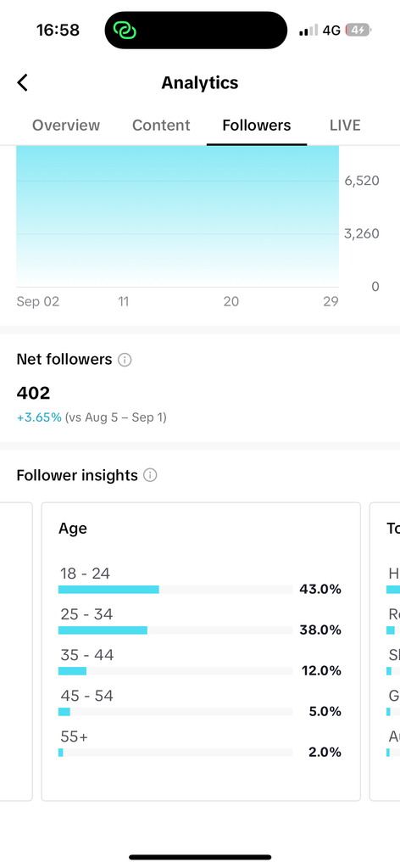Open the Net followers info icon
400x868 pixels.
125,360
